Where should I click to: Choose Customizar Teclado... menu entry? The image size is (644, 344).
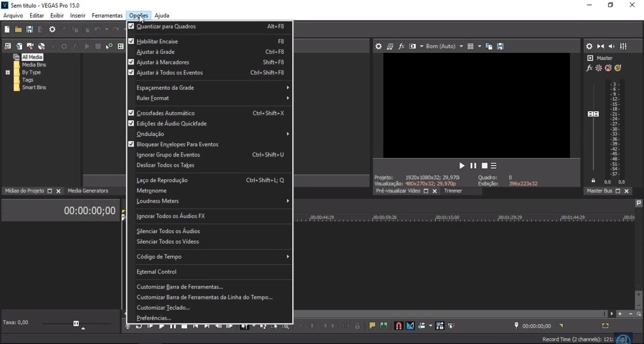point(210,308)
